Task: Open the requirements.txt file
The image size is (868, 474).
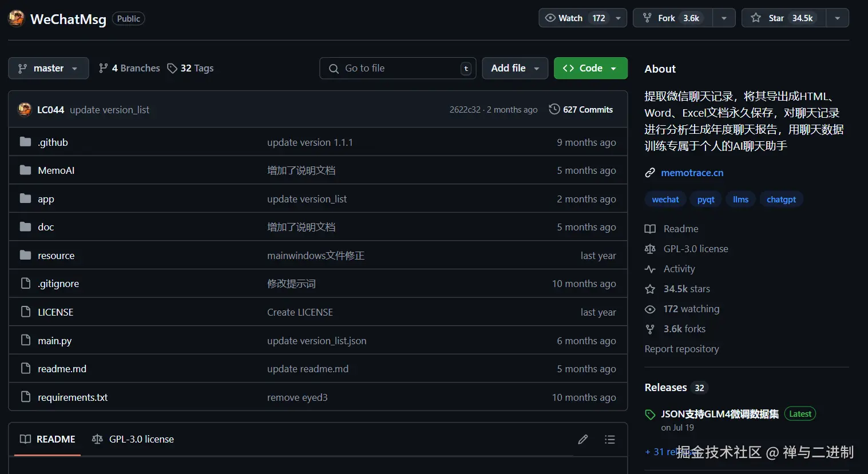Action: [73, 397]
